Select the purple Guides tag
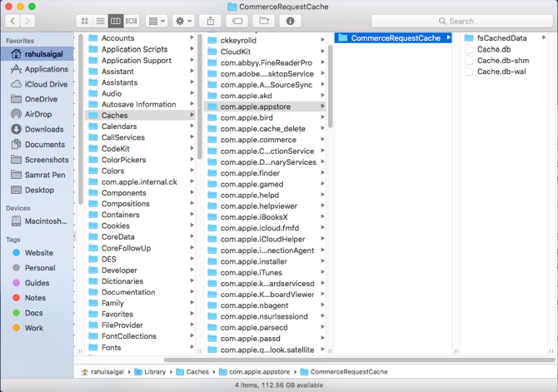Viewport: 558px width, 392px height. [x=37, y=283]
